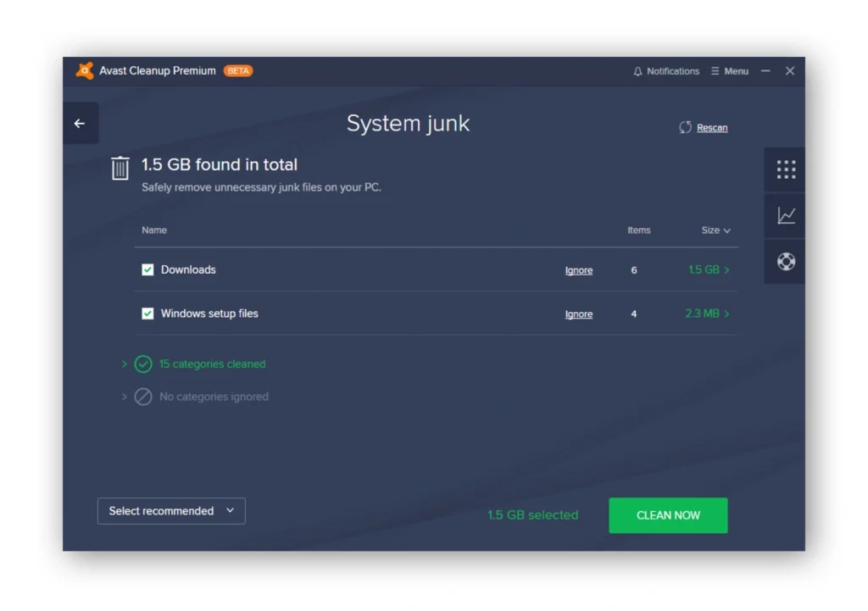Open the statistics chart sidebar icon

pyautogui.click(x=786, y=216)
